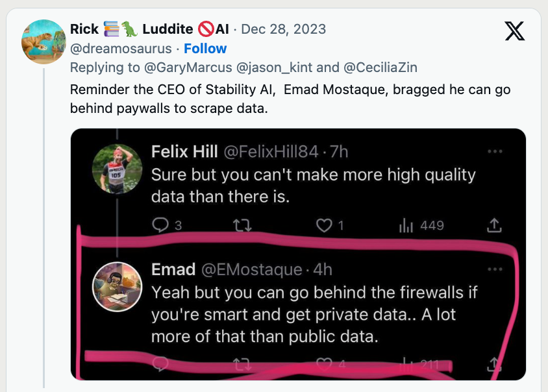The height and width of the screenshot is (392, 548).
Task: Click views icon showing 449
Action: [x=406, y=225]
